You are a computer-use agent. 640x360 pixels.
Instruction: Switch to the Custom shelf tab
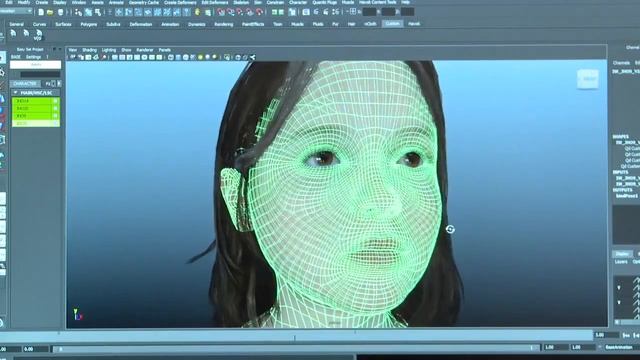392,24
